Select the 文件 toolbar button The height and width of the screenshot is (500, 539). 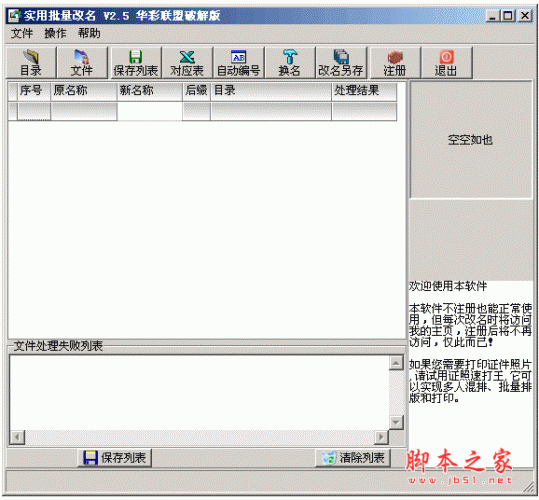pyautogui.click(x=82, y=63)
